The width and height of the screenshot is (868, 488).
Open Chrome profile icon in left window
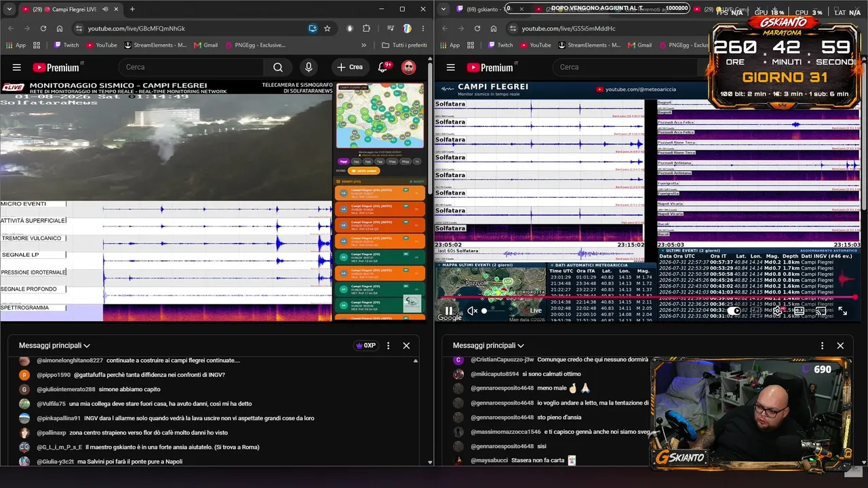click(x=407, y=28)
